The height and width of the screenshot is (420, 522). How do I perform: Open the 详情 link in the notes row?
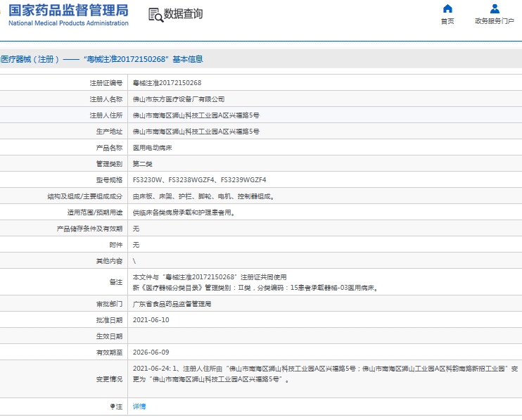coord(139,407)
